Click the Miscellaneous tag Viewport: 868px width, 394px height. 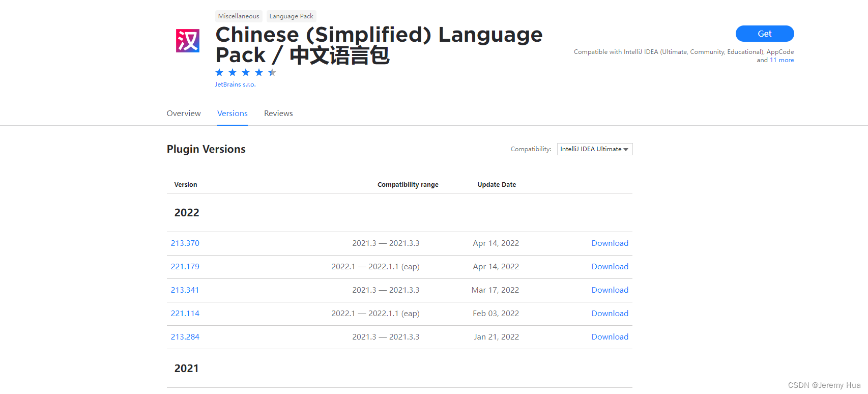tap(239, 16)
